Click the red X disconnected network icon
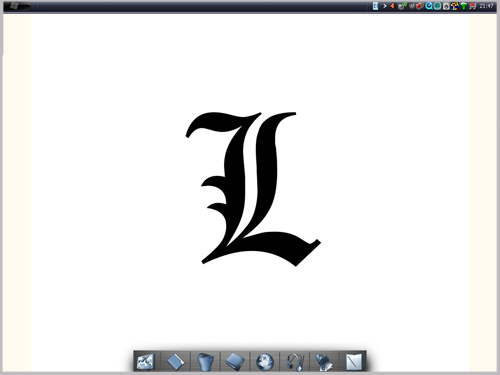This screenshot has height=375, width=500. (473, 6)
